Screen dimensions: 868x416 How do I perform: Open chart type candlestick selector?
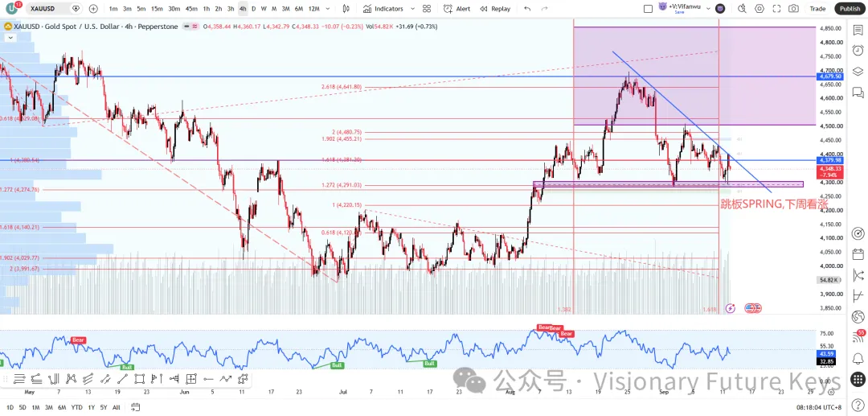346,9
